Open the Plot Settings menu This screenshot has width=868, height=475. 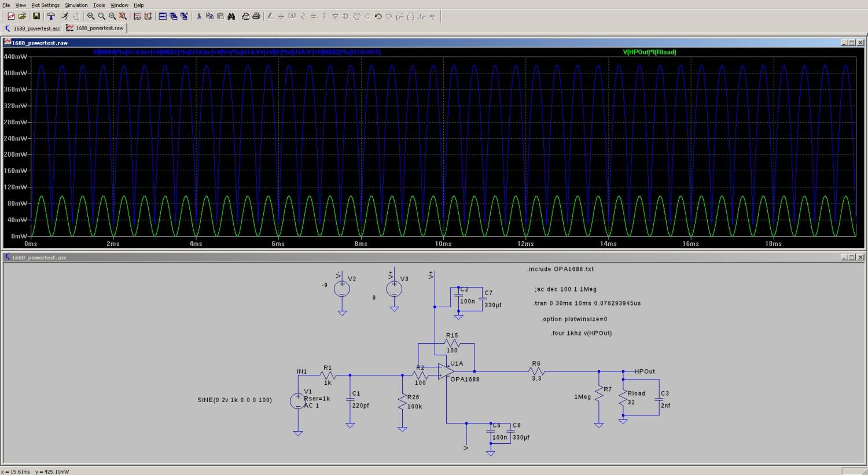(45, 5)
